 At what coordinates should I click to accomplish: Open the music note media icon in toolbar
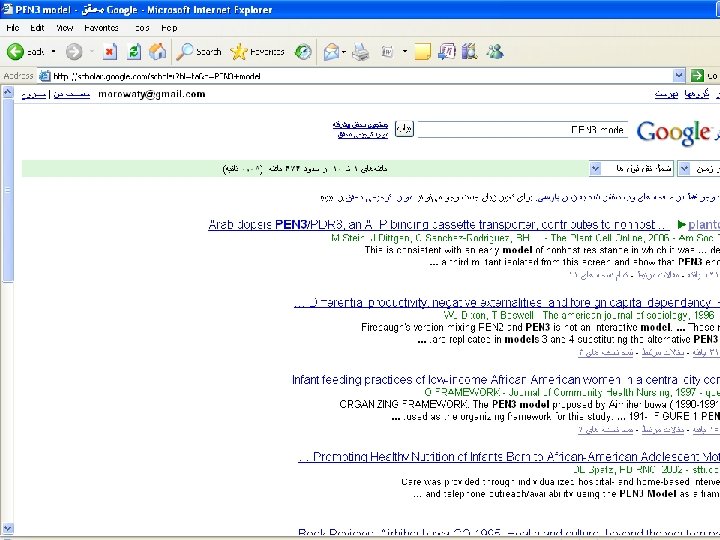point(446,52)
